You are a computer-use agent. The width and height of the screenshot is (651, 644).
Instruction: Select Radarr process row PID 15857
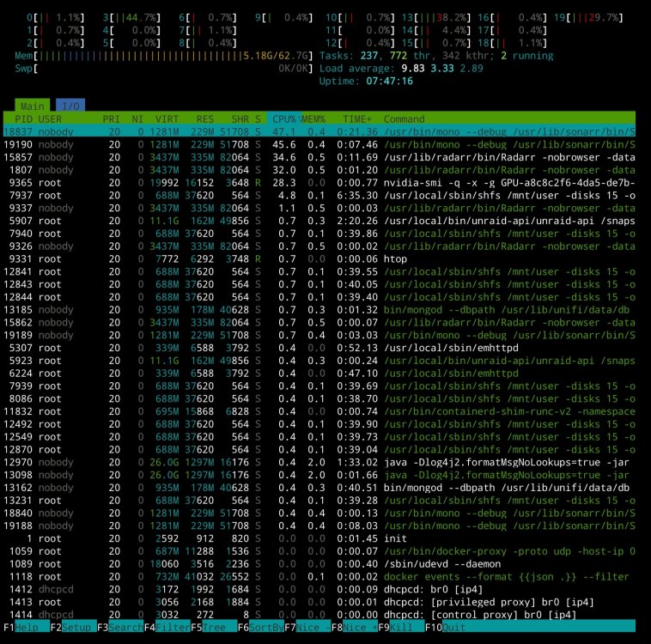pyautogui.click(x=319, y=157)
